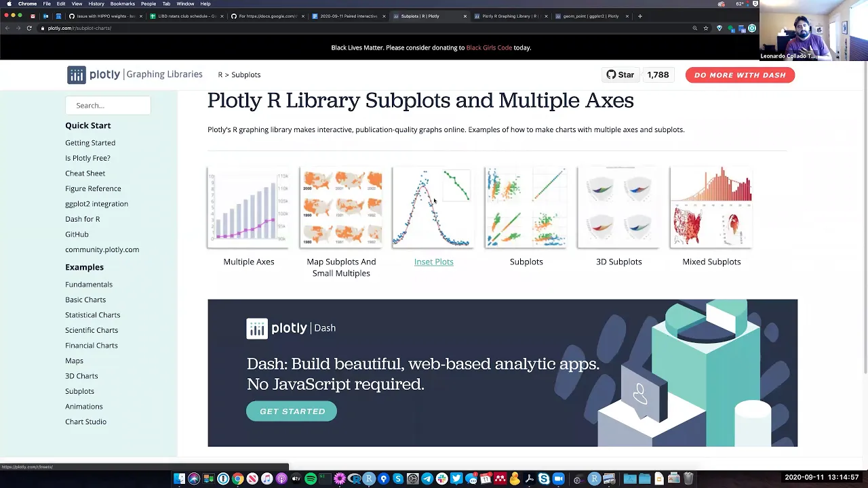
Task: Open Figure Reference in the sidebar
Action: (x=93, y=188)
